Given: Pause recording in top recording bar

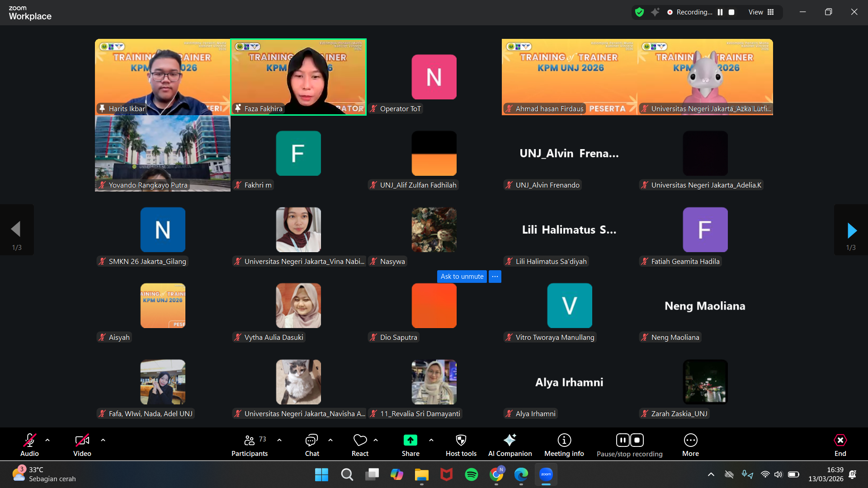Looking at the screenshot, I should pos(720,12).
